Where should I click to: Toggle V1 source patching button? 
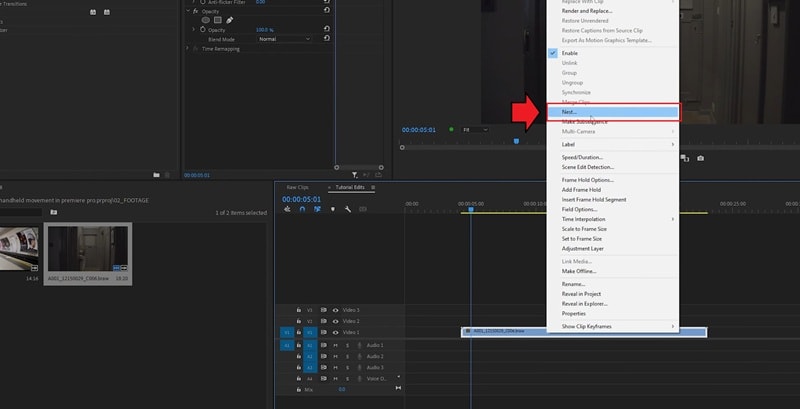point(287,333)
